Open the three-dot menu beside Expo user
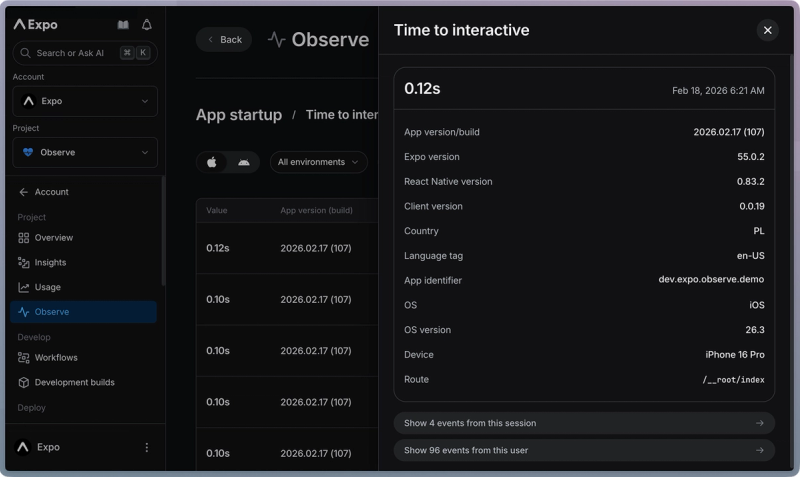The width and height of the screenshot is (800, 477). coord(146,447)
